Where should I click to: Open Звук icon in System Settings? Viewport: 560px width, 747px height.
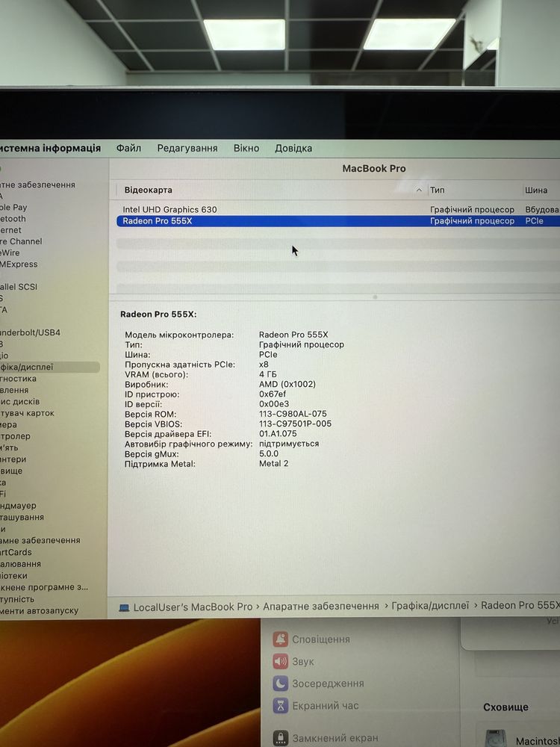tap(281, 661)
